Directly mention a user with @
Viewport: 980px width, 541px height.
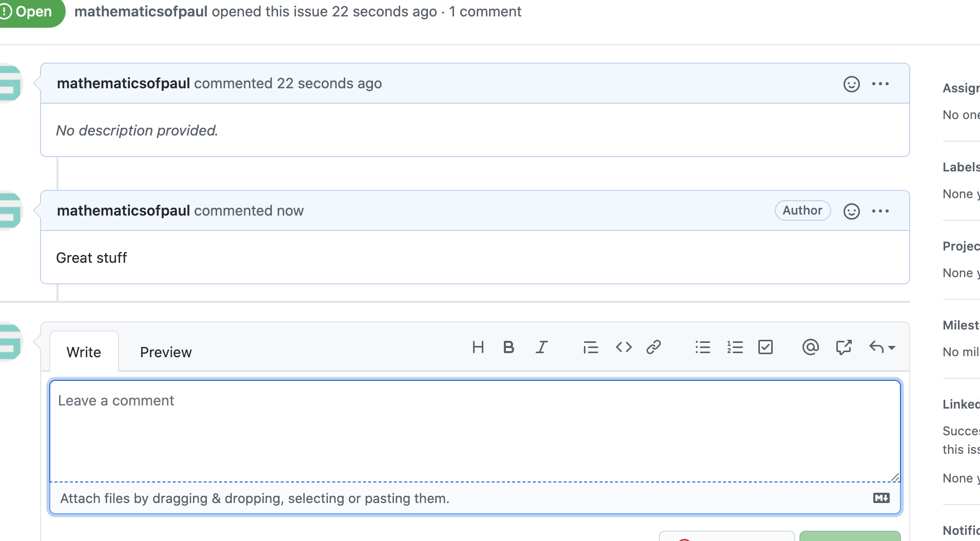pos(810,347)
